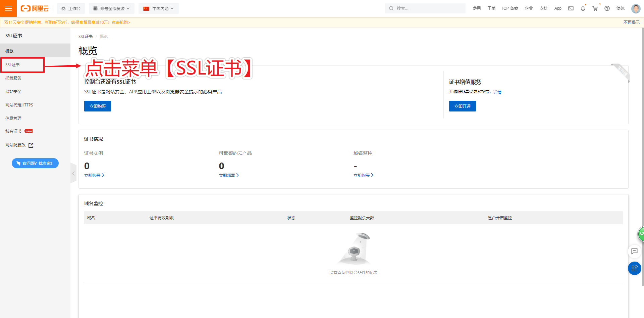Open the 企业 menu
644x318 pixels.
(x=529, y=8)
